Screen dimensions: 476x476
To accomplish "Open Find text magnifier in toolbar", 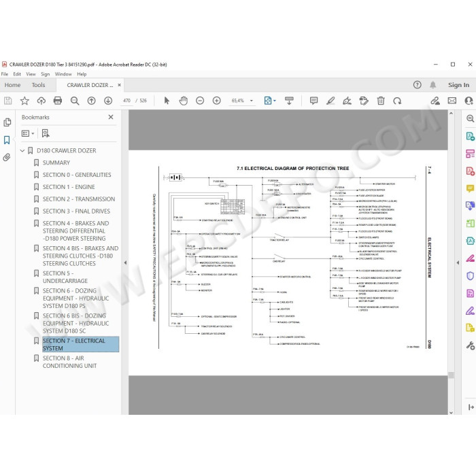I will click(75, 101).
